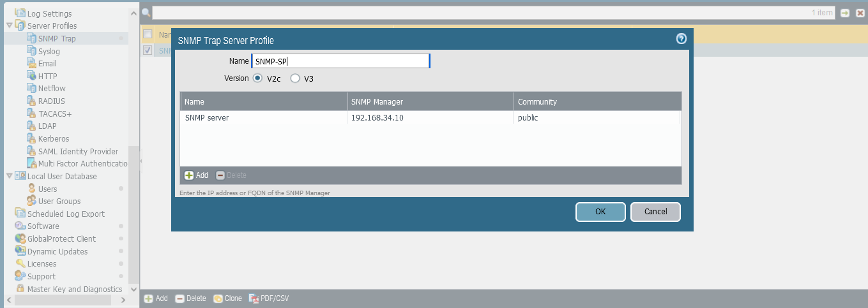
Task: Open the Email server profiles
Action: (x=47, y=63)
